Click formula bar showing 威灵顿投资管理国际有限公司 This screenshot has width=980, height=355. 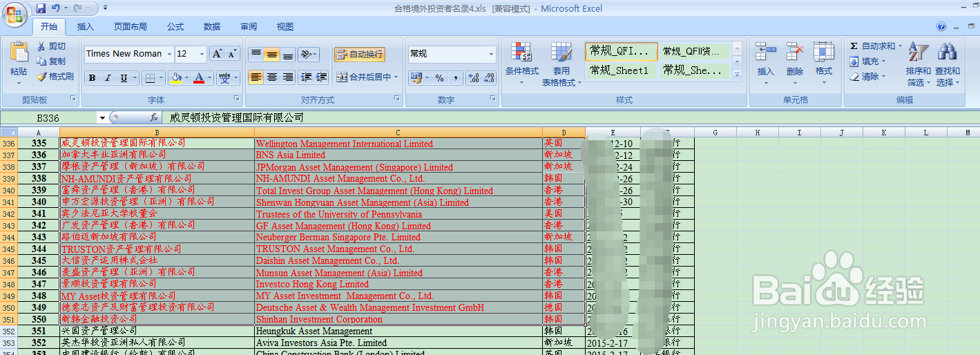pyautogui.click(x=570, y=118)
